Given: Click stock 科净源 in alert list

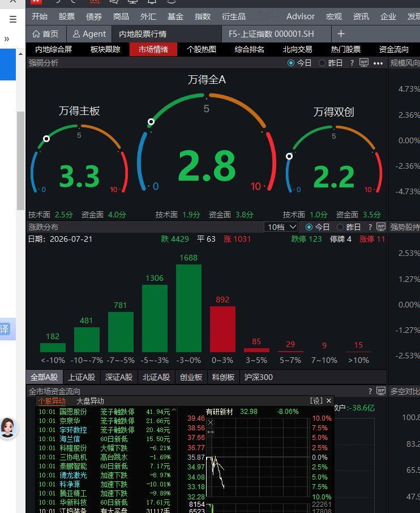Looking at the screenshot, I should pos(70,484).
